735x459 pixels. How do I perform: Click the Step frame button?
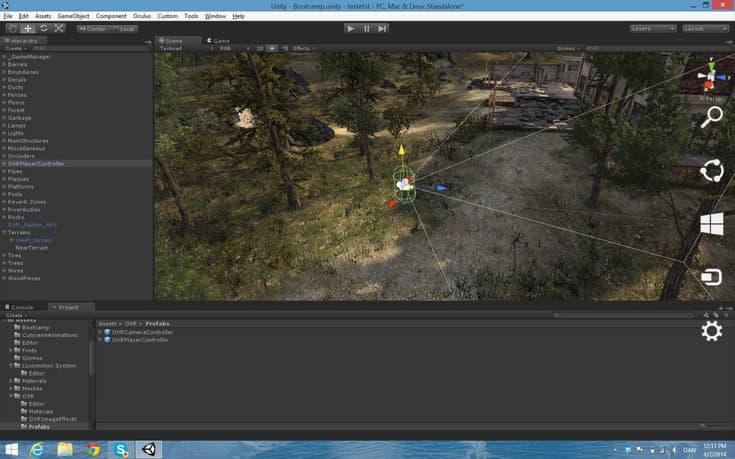tap(382, 29)
